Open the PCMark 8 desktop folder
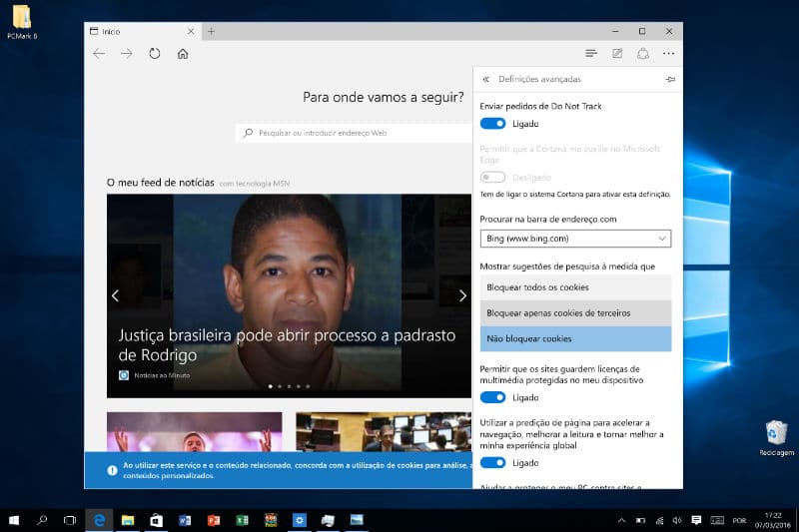 click(22, 22)
